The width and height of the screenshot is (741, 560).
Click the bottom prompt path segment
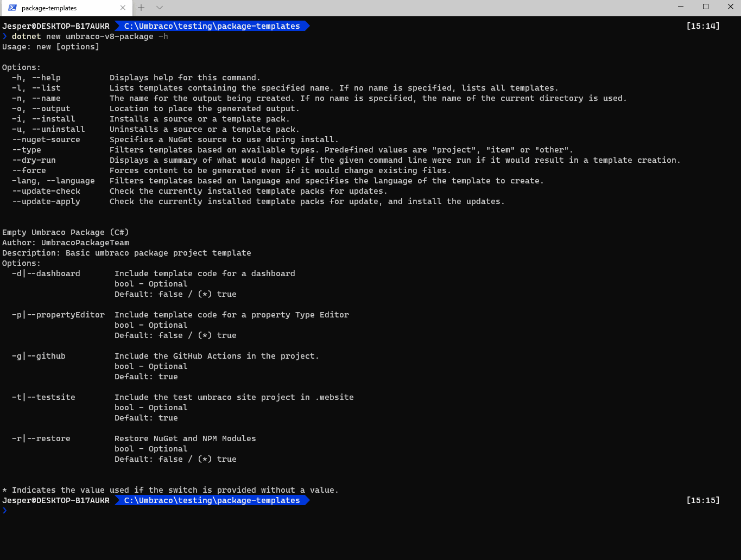click(212, 500)
